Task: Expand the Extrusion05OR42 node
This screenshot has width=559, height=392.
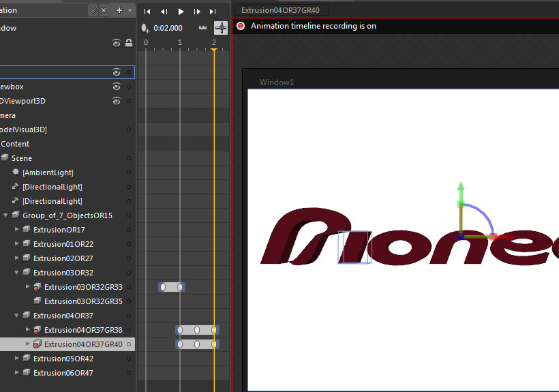Action: click(x=16, y=358)
